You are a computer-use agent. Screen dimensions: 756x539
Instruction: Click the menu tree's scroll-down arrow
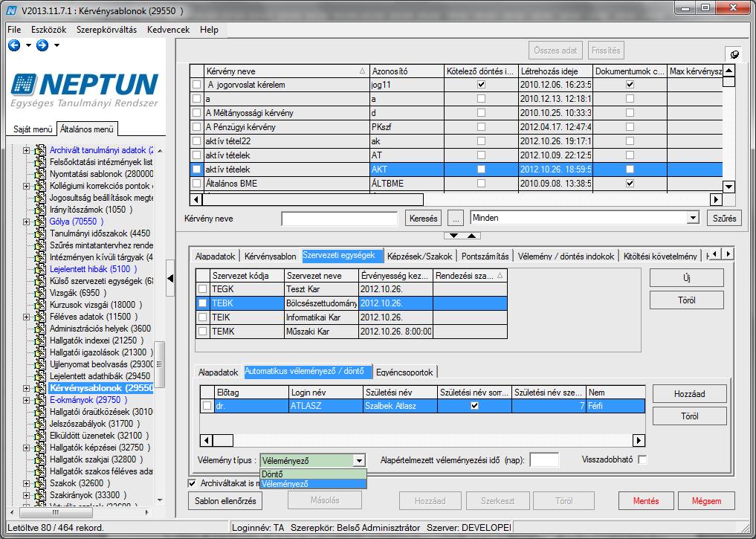[160, 500]
